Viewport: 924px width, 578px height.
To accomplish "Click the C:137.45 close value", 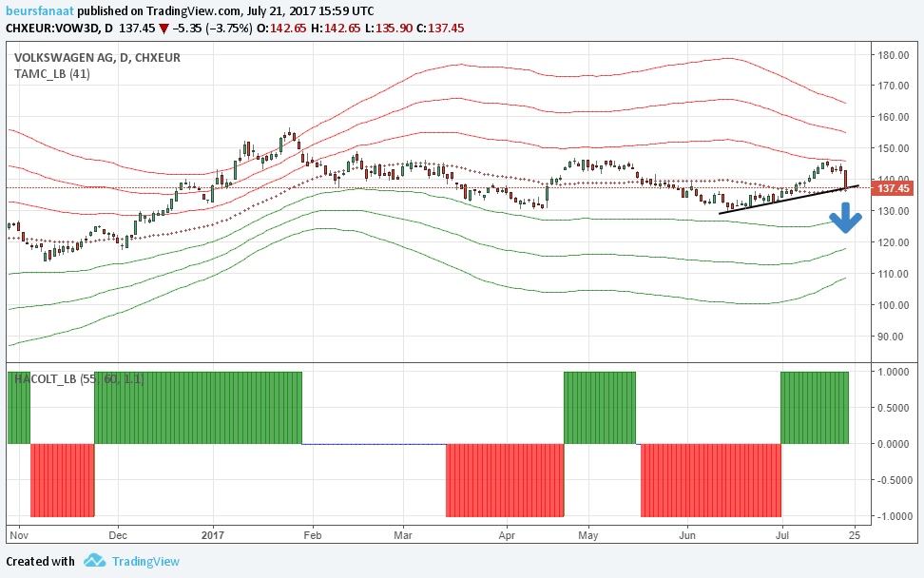I will 440,29.
